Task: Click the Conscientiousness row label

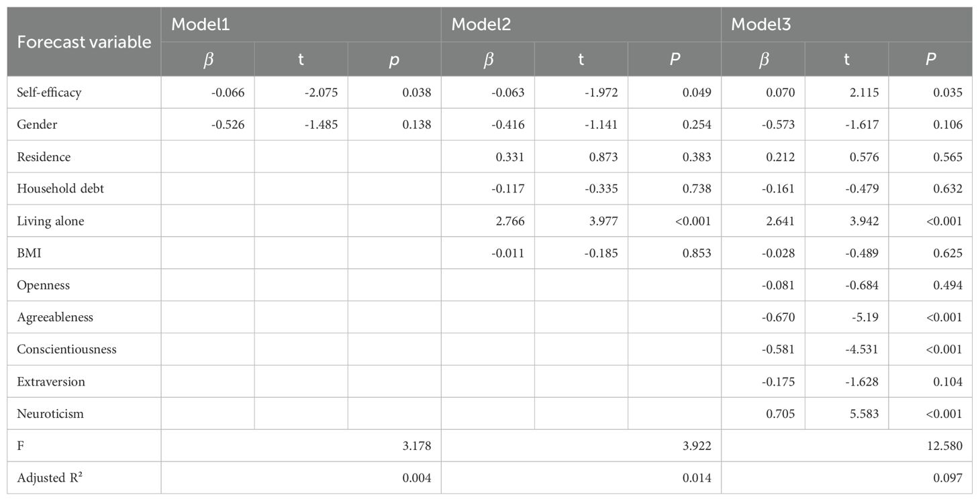Action: (x=66, y=349)
